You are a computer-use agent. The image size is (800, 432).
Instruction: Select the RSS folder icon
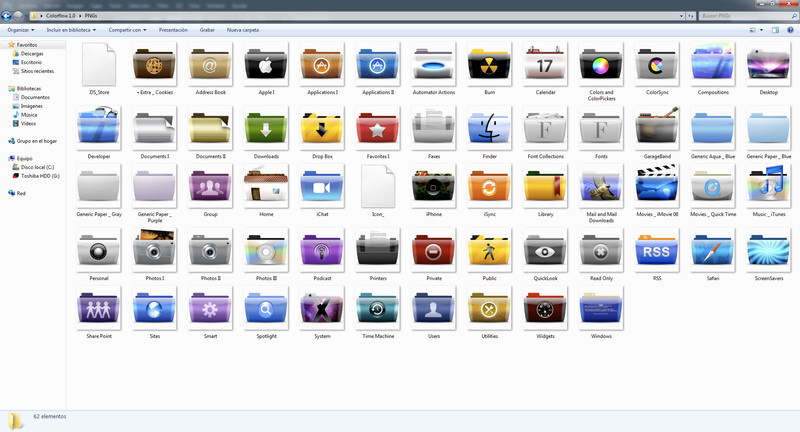[657, 250]
